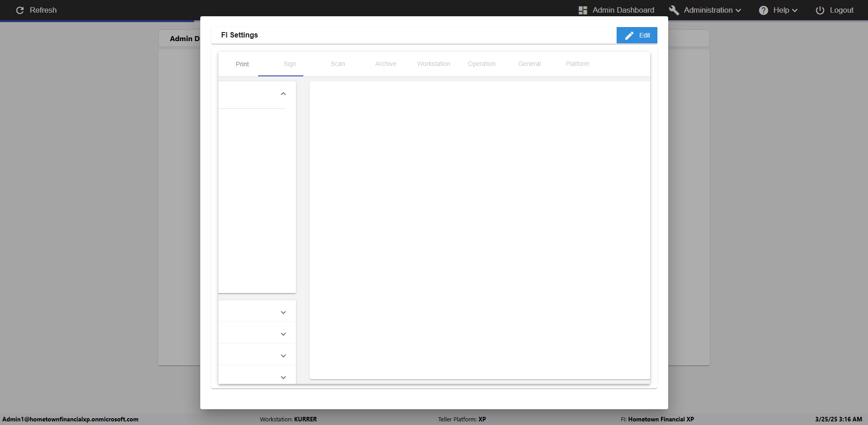Switch to the General tab
The height and width of the screenshot is (425, 868).
529,64
